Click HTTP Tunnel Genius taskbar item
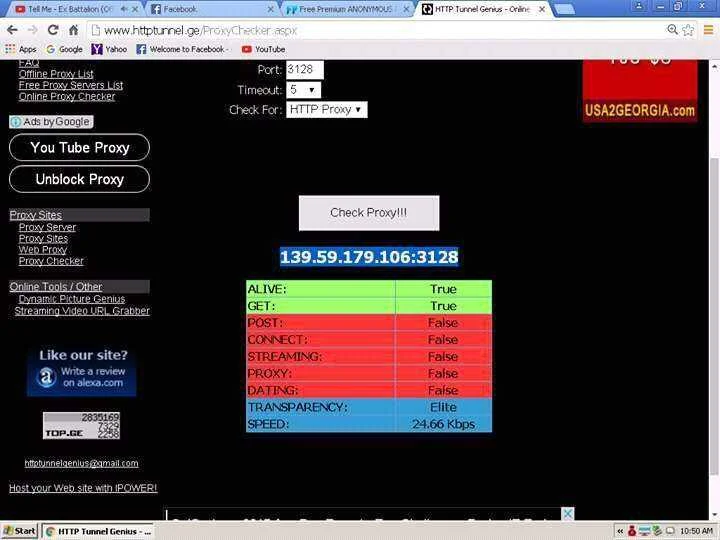The height and width of the screenshot is (540, 720). pos(98,531)
